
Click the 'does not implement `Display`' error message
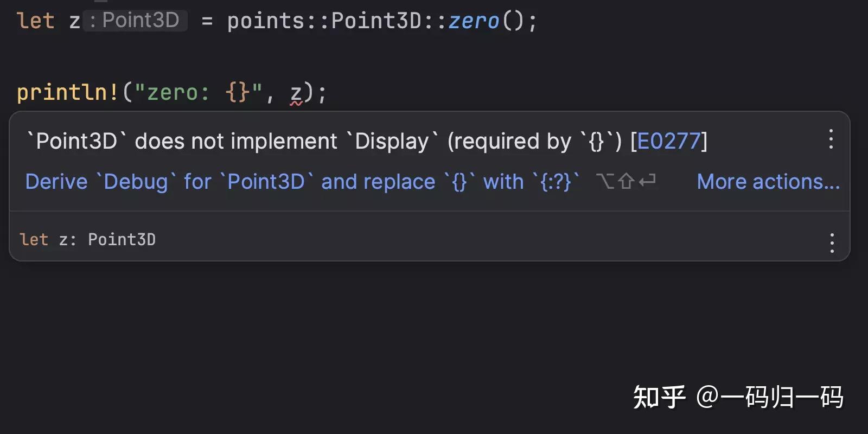pyautogui.click(x=236, y=141)
